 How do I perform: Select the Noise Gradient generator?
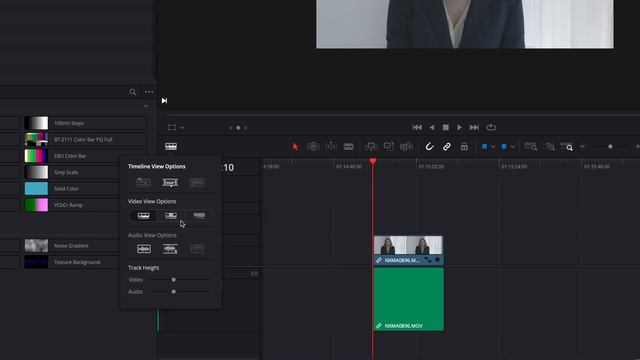pyautogui.click(x=72, y=246)
